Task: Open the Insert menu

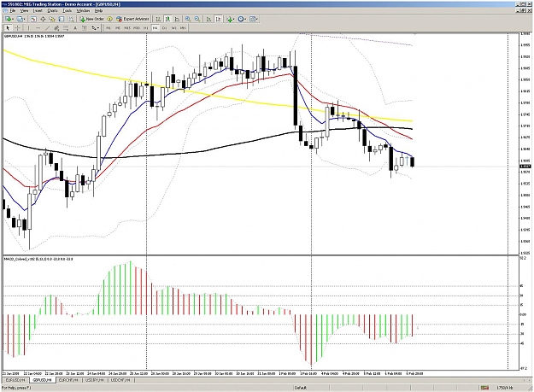Action: tap(38, 10)
